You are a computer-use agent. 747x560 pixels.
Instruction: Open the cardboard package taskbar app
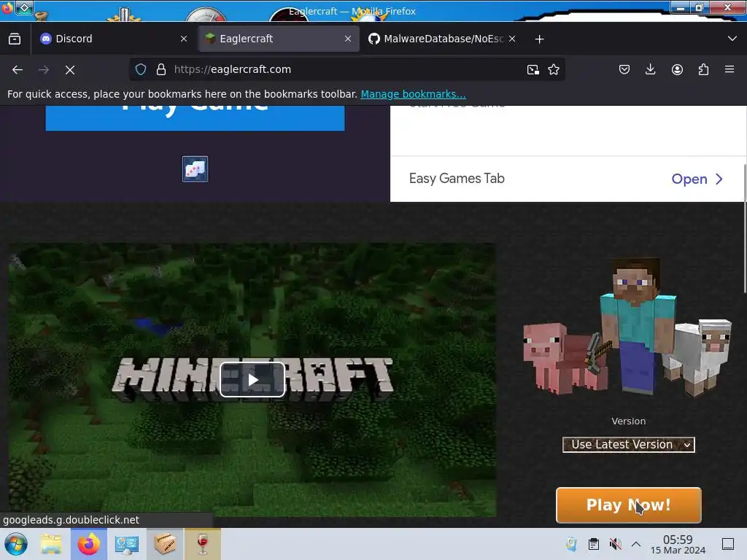tap(165, 544)
